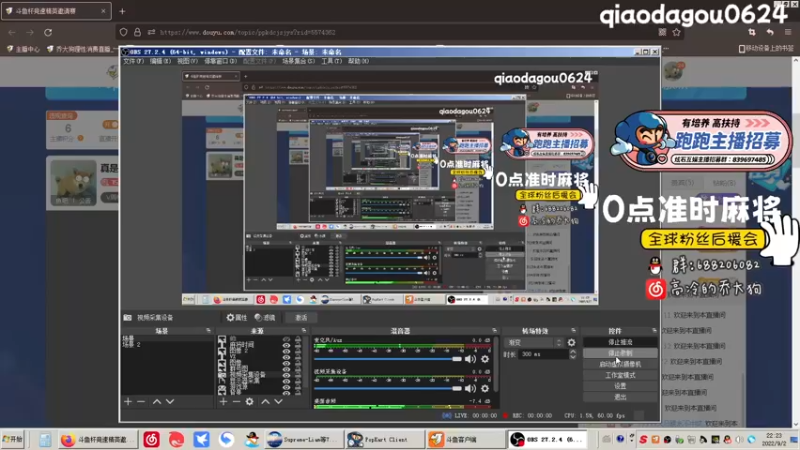Toggle visibility eye of the fourth source row

[286, 358]
